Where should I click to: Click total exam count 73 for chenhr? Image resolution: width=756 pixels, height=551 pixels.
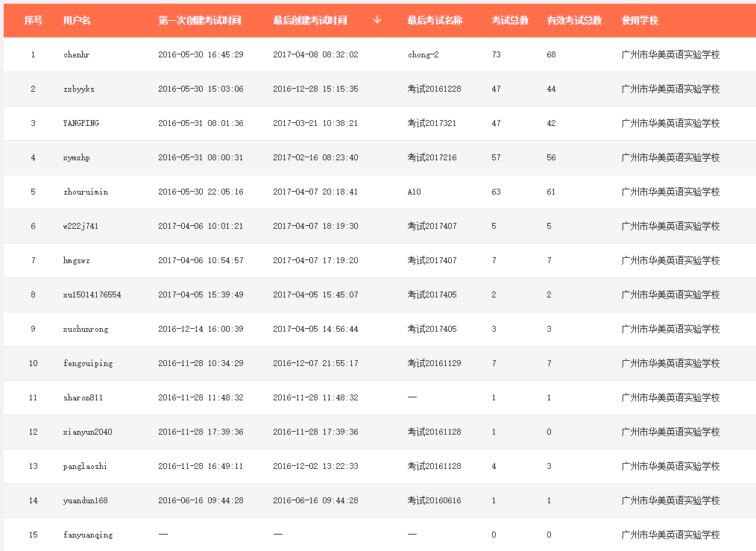point(497,54)
